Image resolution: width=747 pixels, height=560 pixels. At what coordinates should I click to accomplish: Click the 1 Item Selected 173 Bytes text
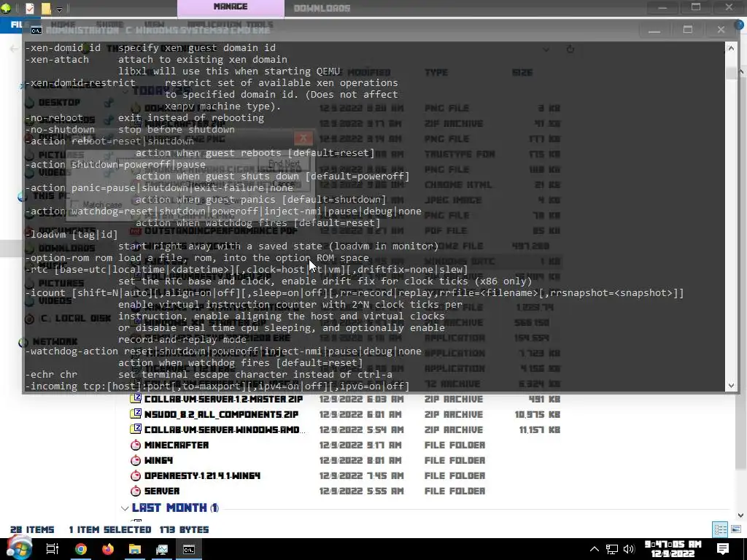click(x=139, y=529)
